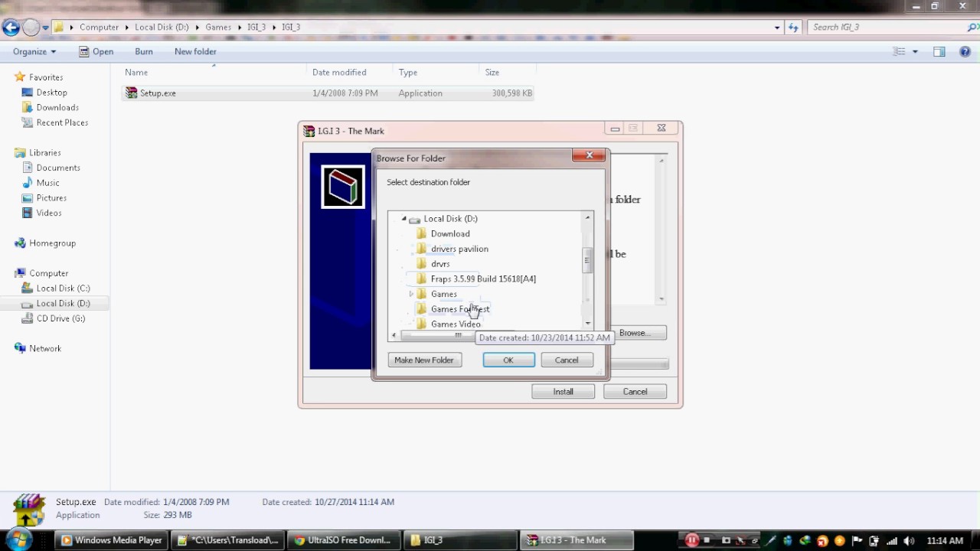Open the Help question mark icon
Viewport: 980px width, 551px height.
(965, 51)
